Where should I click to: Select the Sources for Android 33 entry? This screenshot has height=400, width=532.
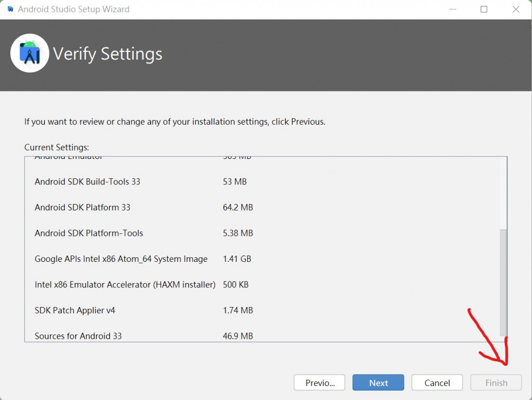[78, 336]
